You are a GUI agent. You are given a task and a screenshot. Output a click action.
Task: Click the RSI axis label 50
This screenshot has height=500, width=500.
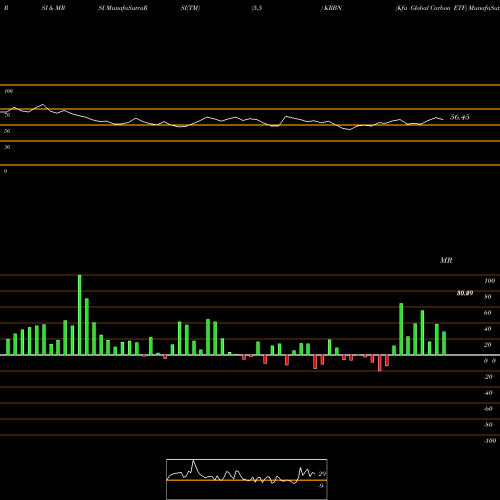coord(7,131)
